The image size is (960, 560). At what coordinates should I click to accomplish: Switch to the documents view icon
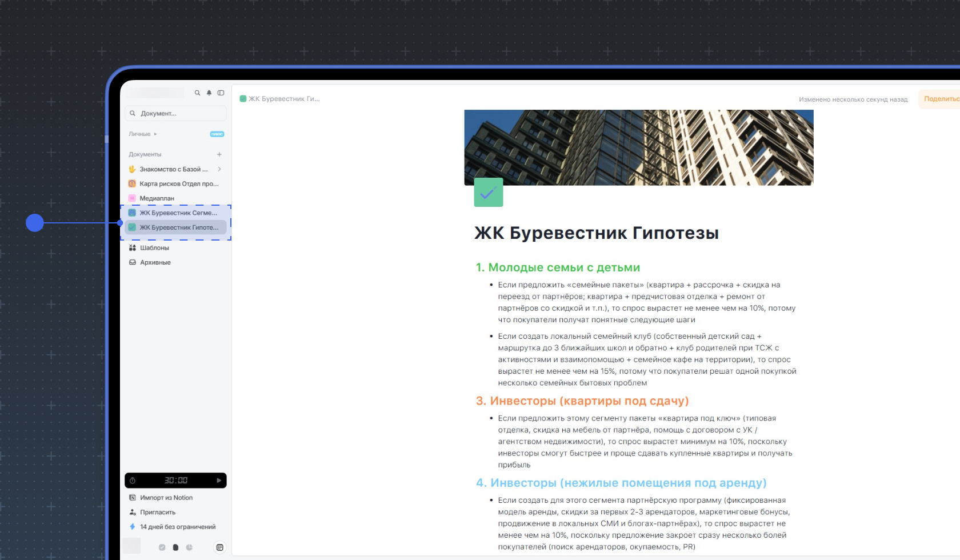[175, 547]
